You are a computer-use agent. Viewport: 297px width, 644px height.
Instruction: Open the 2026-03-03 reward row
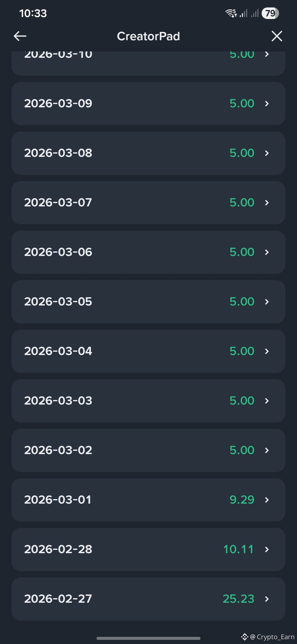coord(148,401)
